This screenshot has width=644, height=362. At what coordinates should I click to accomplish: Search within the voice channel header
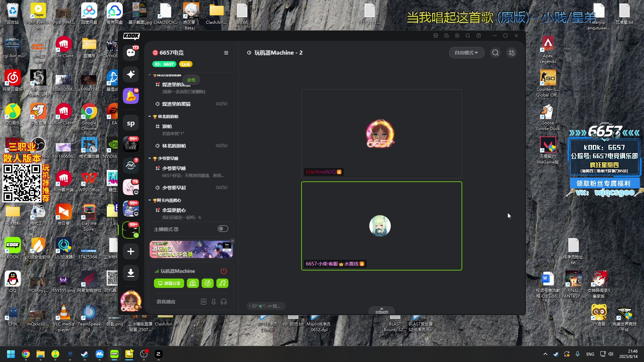click(x=495, y=53)
